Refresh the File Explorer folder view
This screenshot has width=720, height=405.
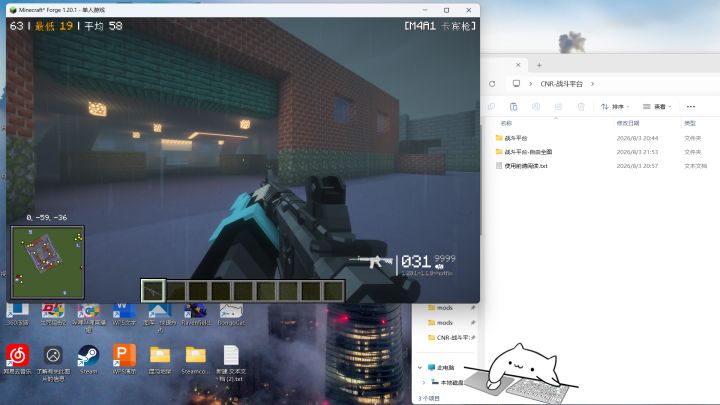[492, 84]
